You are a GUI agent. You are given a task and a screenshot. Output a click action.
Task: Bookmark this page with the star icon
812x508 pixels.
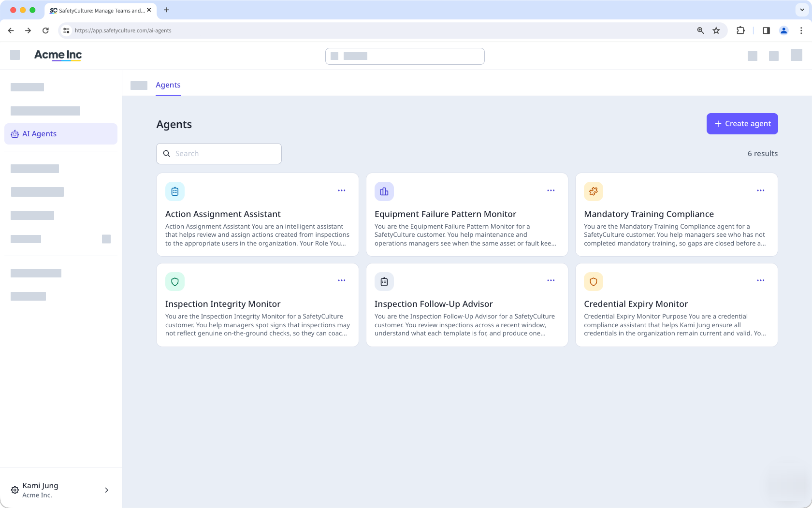pos(716,30)
